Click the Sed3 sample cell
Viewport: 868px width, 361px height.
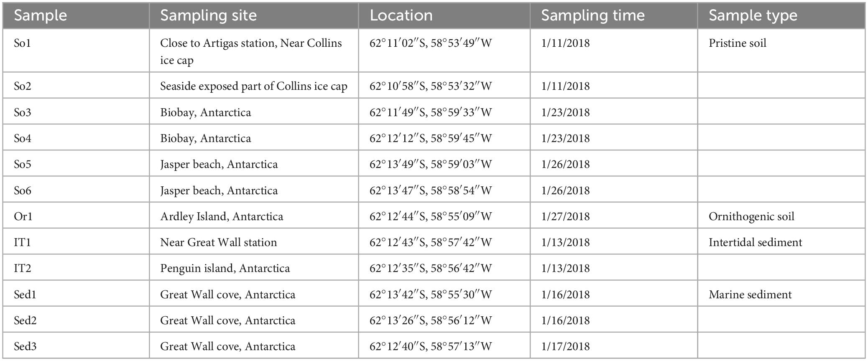76,346
